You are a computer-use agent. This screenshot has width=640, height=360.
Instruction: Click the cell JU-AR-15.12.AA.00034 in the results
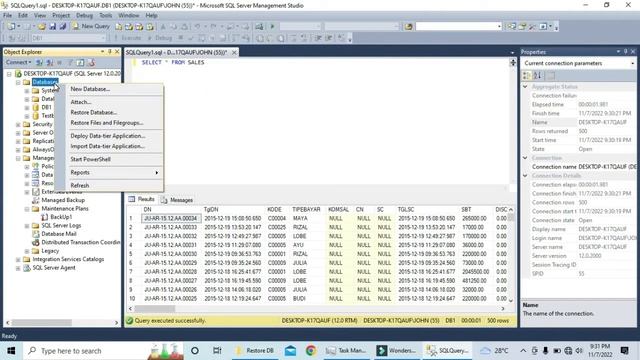170,218
